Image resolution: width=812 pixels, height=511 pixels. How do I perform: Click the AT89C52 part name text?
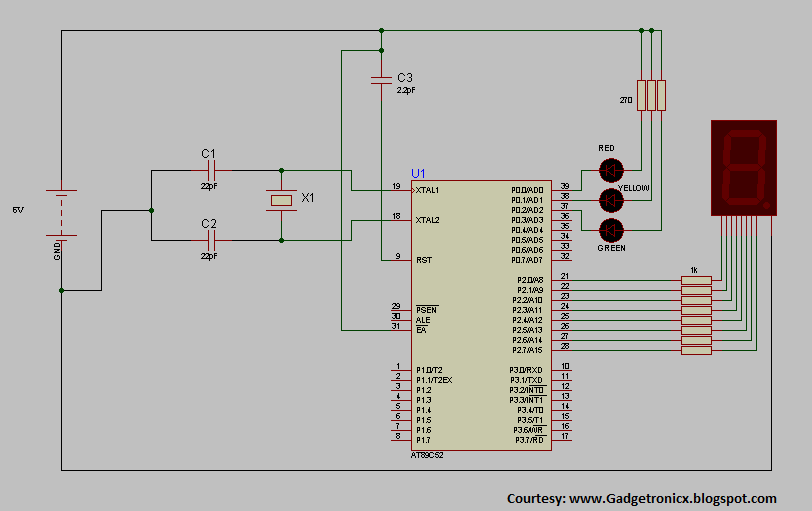click(x=427, y=455)
